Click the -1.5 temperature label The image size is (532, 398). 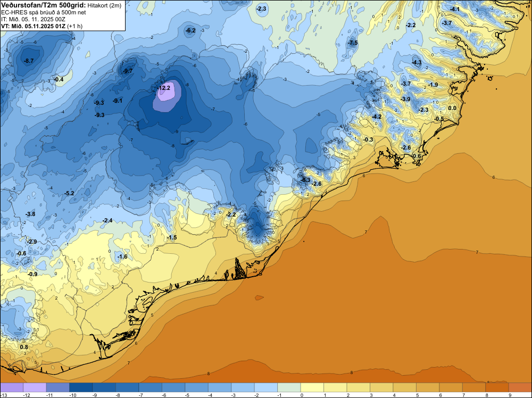(172, 237)
